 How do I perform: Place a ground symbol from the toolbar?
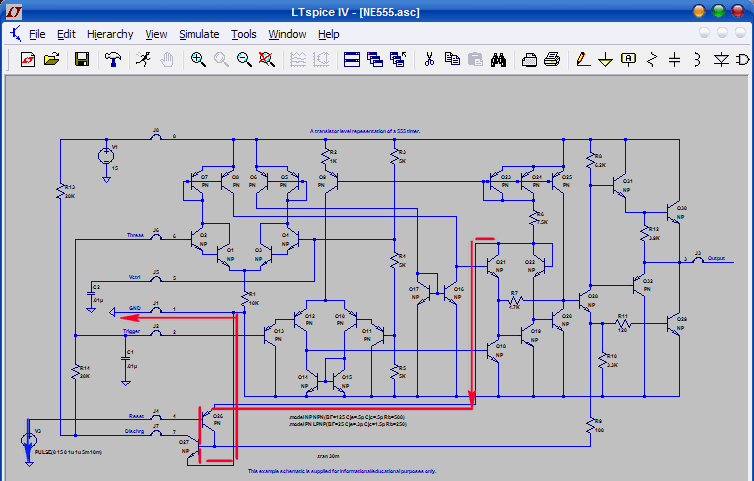pyautogui.click(x=605, y=60)
